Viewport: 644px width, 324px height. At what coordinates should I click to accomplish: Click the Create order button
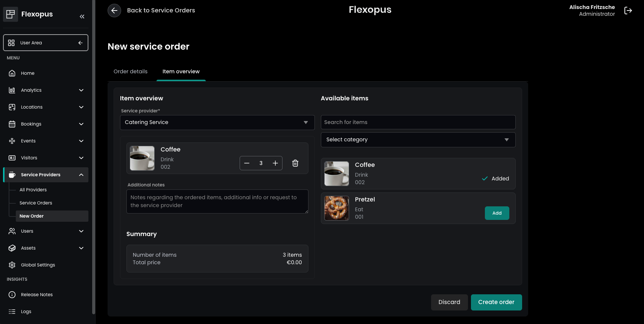point(496,302)
